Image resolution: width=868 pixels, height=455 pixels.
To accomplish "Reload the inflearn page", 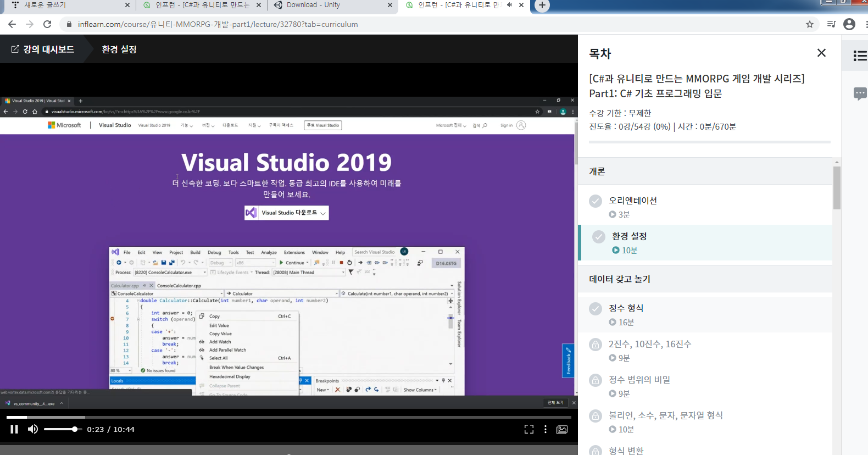I will [x=47, y=24].
